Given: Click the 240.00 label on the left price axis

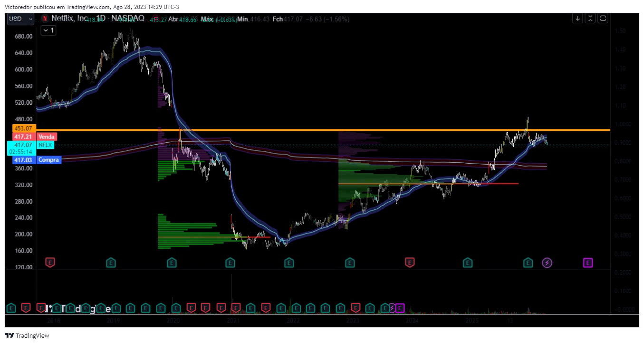Looking at the screenshot, I should [x=23, y=218].
